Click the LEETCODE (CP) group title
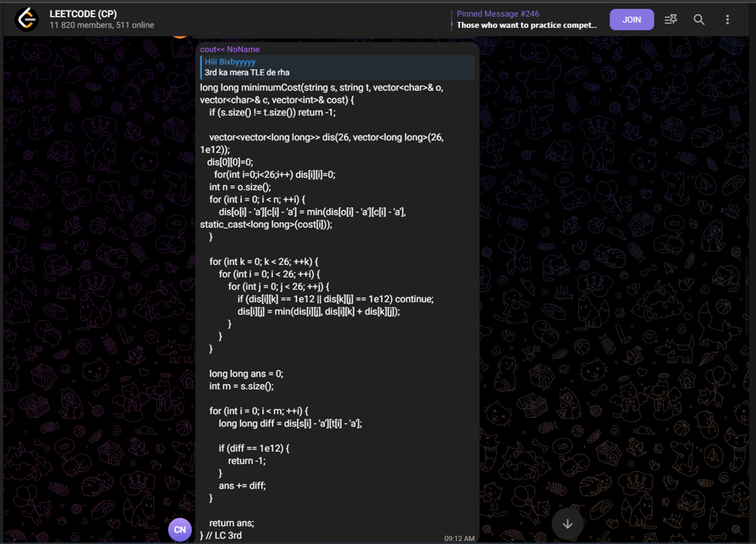The width and height of the screenshot is (756, 544). [83, 14]
